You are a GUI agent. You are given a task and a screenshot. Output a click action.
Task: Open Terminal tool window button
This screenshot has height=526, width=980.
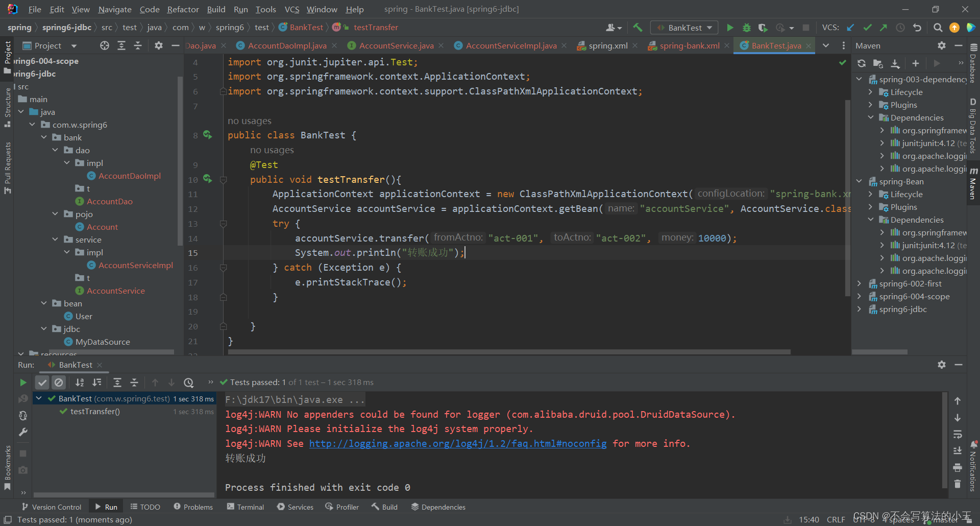coord(246,507)
